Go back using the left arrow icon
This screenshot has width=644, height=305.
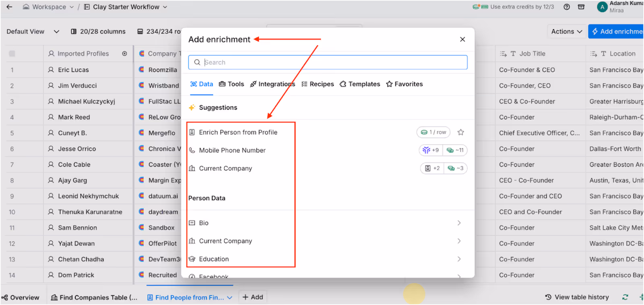[x=9, y=7]
